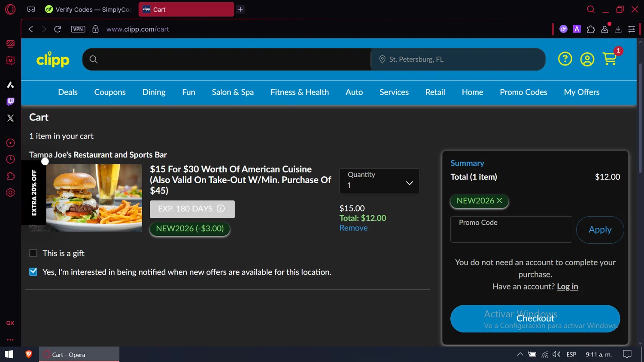Click the search magnifier icon in search bar

(94, 59)
